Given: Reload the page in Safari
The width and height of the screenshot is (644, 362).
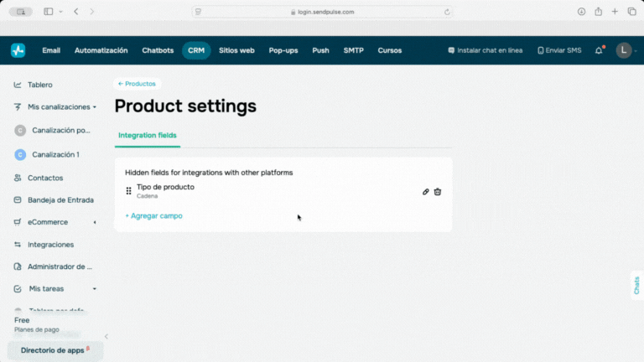Looking at the screenshot, I should click(x=447, y=12).
